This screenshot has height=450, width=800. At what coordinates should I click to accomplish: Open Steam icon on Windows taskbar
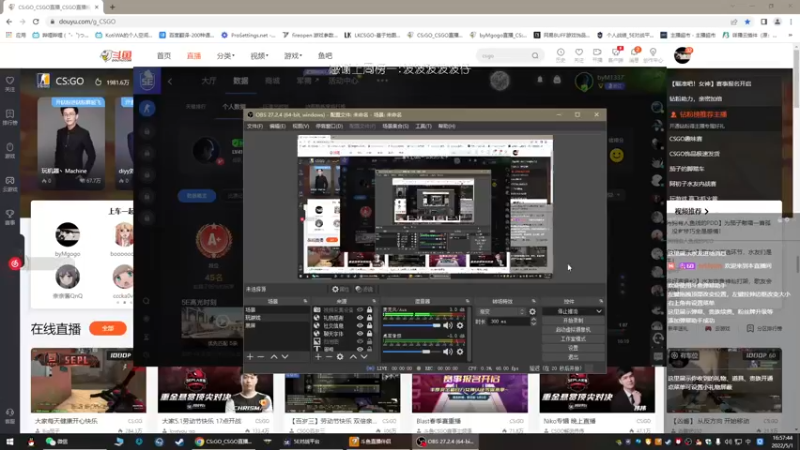179,442
